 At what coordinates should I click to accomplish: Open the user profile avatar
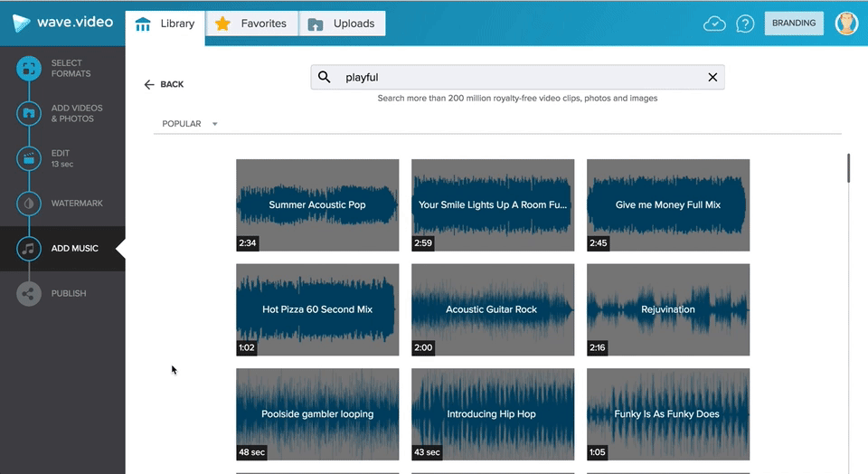846,24
